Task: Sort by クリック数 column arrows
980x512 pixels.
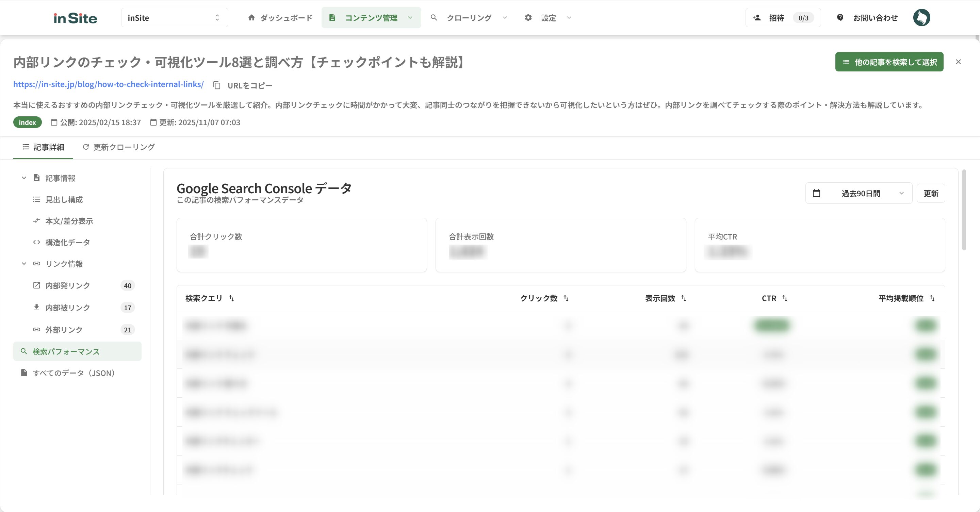Action: [566, 298]
